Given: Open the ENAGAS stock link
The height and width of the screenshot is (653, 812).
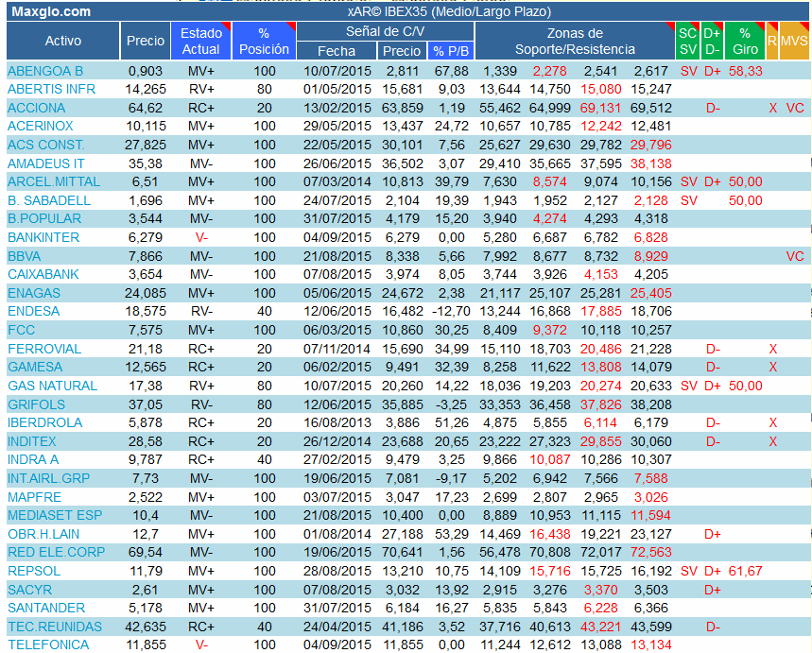Looking at the screenshot, I should (x=34, y=293).
